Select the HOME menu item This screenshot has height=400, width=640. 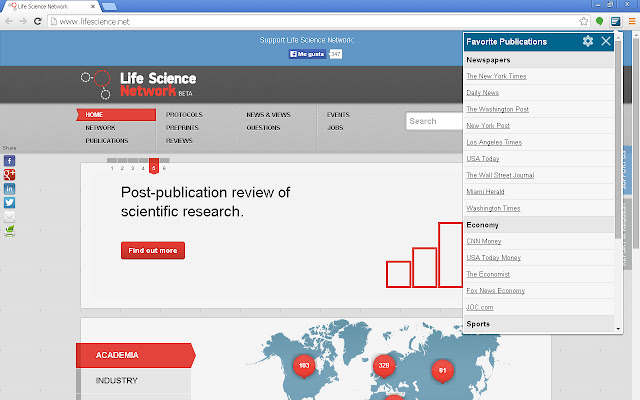pos(116,115)
